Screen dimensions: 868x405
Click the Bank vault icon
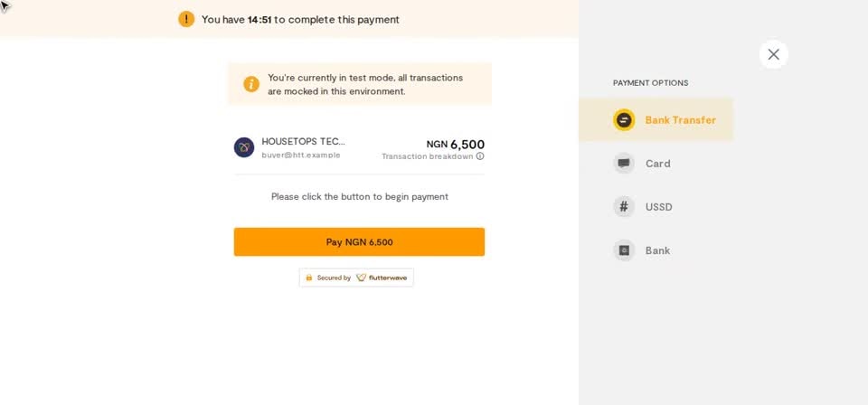pos(624,250)
